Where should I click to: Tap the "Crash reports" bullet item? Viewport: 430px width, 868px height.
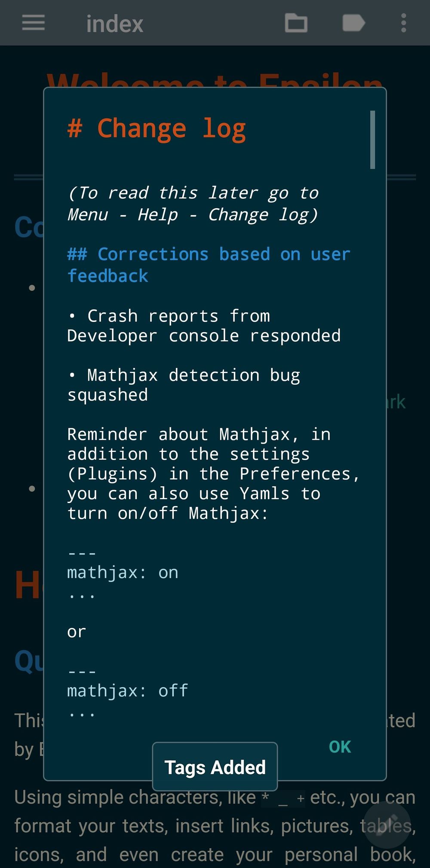(x=204, y=325)
